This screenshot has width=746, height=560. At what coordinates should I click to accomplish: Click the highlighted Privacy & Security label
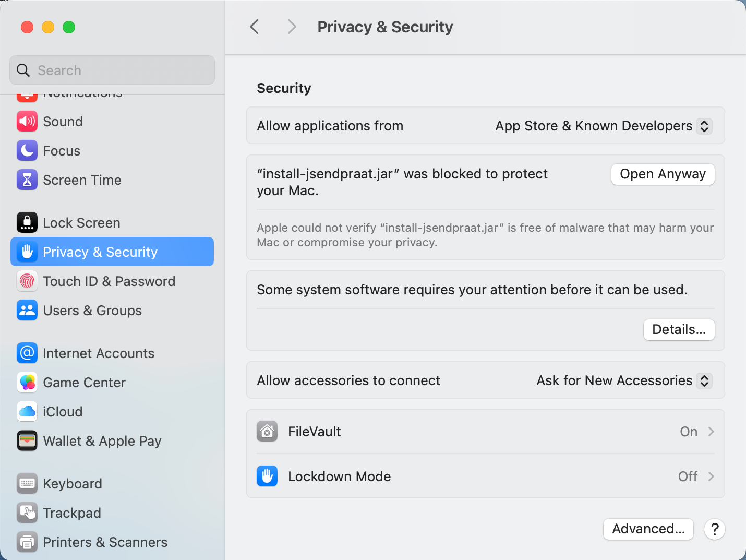tap(100, 252)
